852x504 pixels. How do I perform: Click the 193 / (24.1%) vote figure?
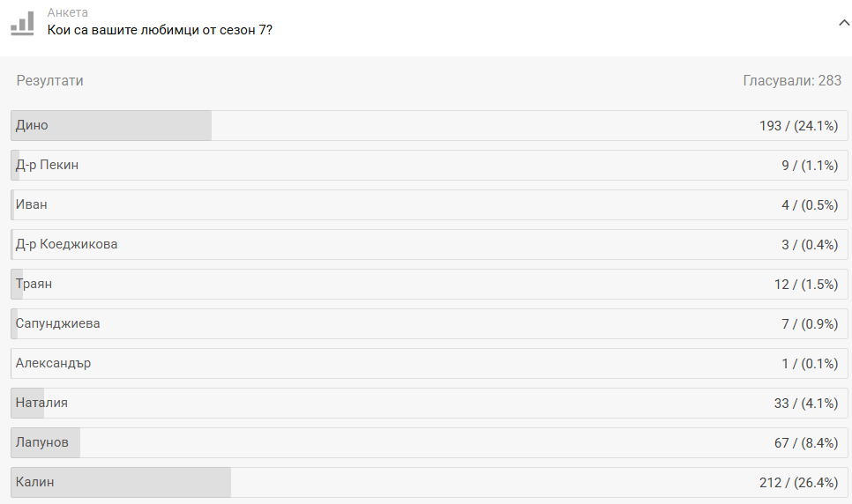797,126
